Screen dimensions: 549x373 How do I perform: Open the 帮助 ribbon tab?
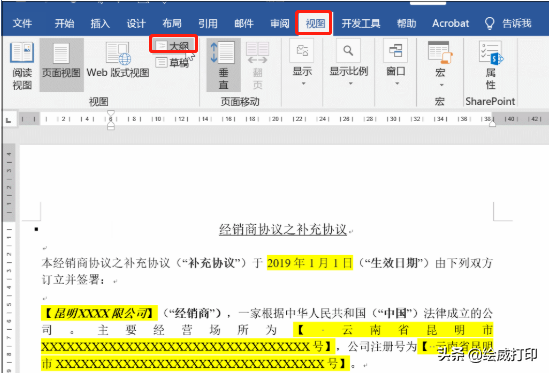point(406,23)
